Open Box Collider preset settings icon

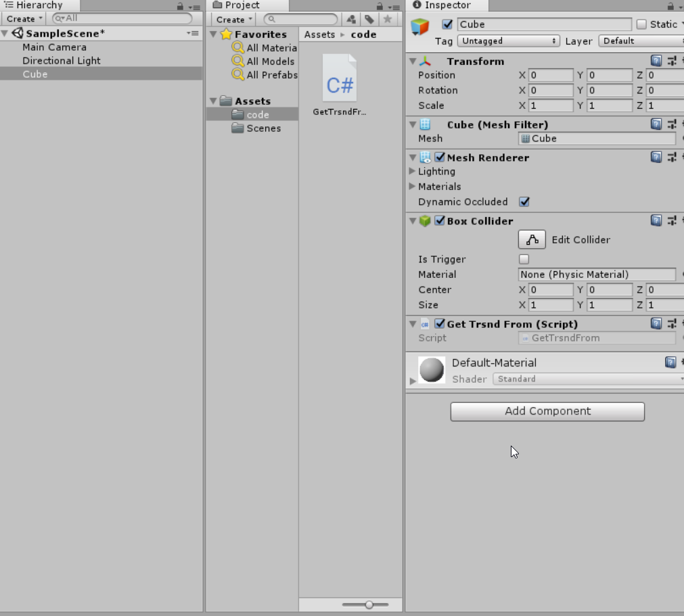[x=672, y=220]
